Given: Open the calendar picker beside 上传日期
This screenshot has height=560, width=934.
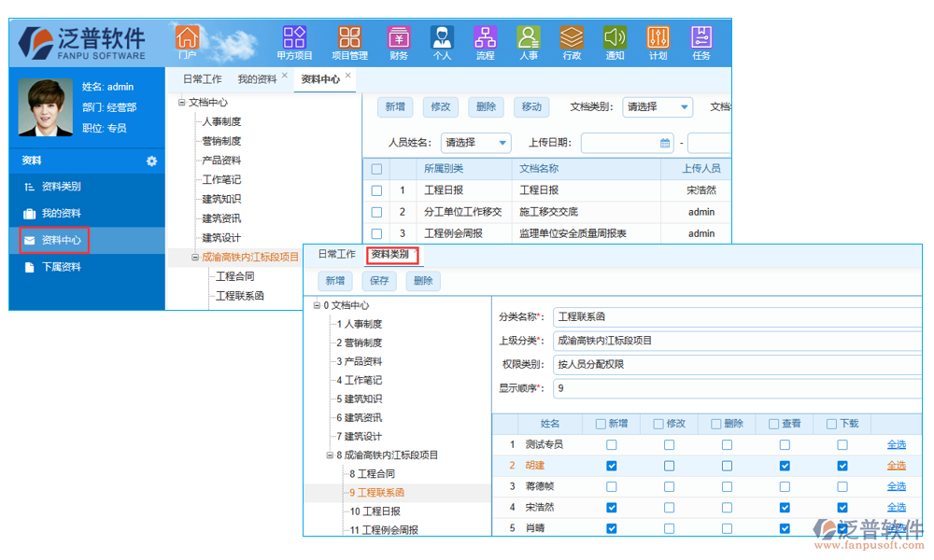Looking at the screenshot, I should tap(664, 141).
